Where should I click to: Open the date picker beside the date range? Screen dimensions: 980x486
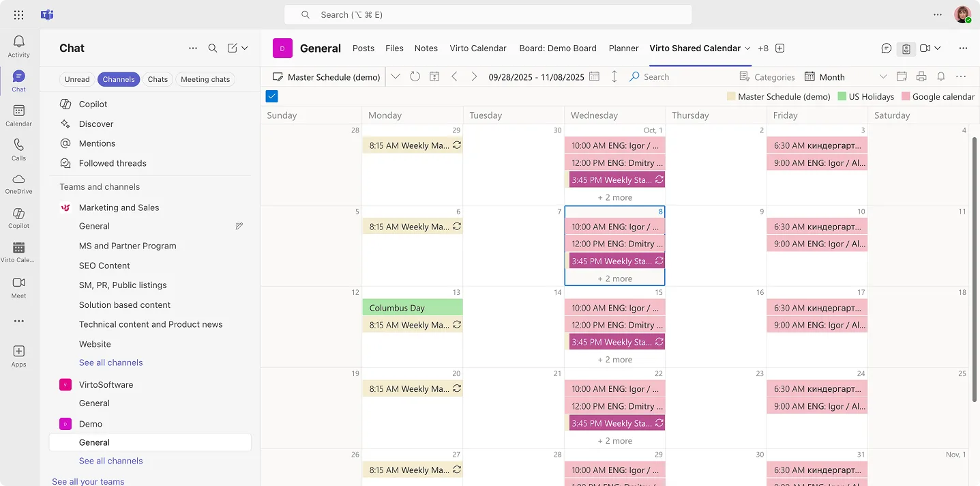point(593,76)
